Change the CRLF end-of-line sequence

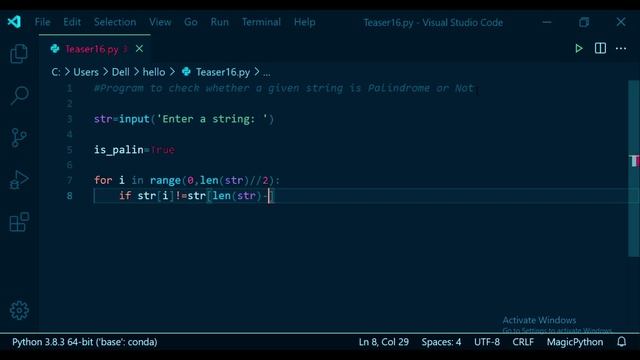[523, 342]
